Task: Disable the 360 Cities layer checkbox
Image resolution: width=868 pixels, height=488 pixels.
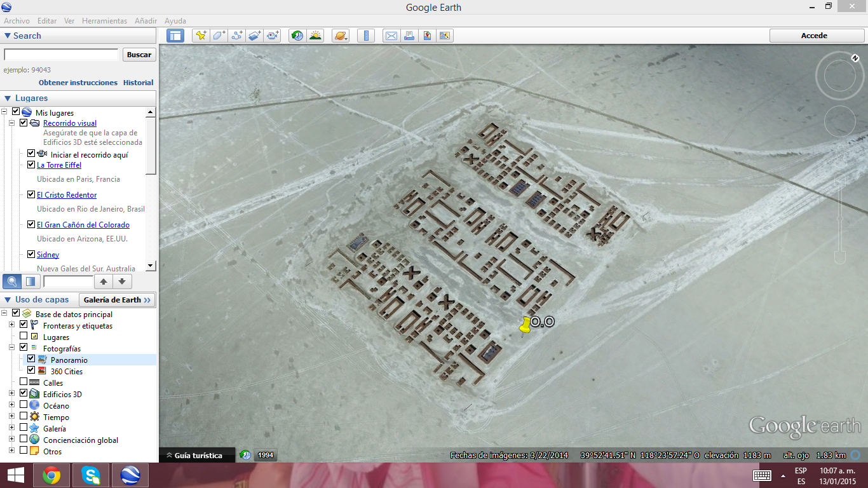Action: [31, 370]
